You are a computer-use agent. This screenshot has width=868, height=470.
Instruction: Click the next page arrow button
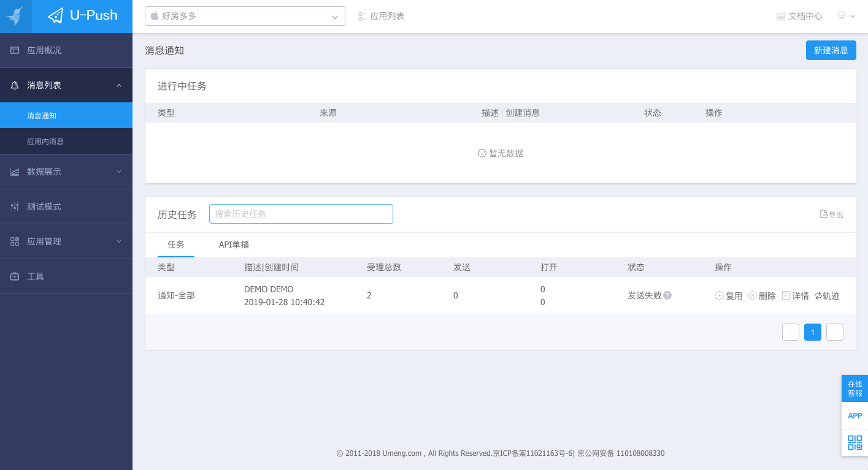coord(835,332)
